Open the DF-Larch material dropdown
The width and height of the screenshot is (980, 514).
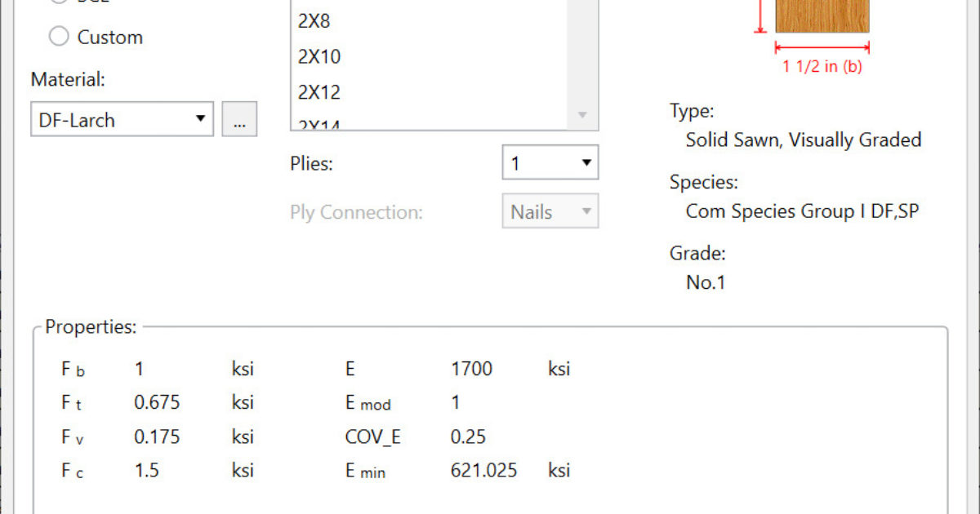pos(122,120)
